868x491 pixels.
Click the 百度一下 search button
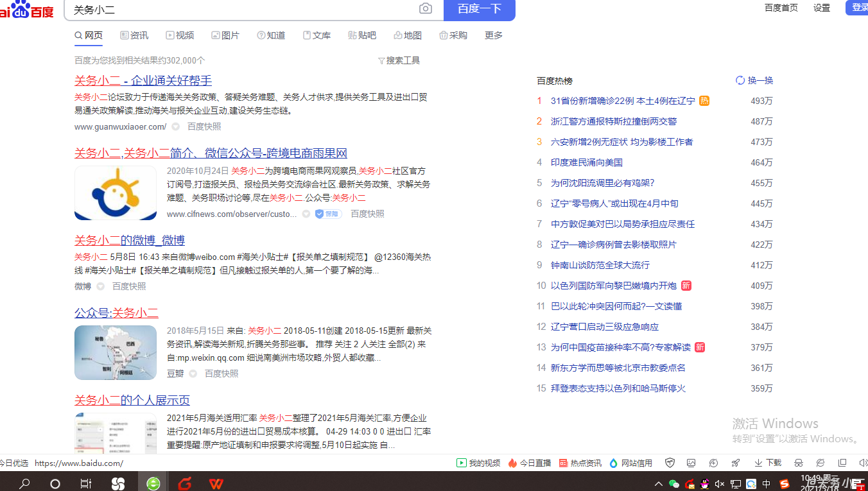[480, 9]
